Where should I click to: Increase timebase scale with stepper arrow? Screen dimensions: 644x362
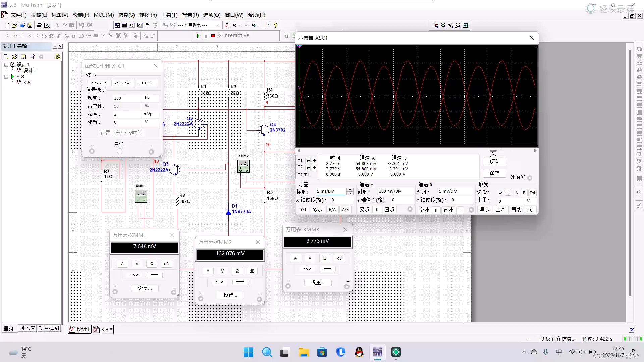(x=350, y=189)
